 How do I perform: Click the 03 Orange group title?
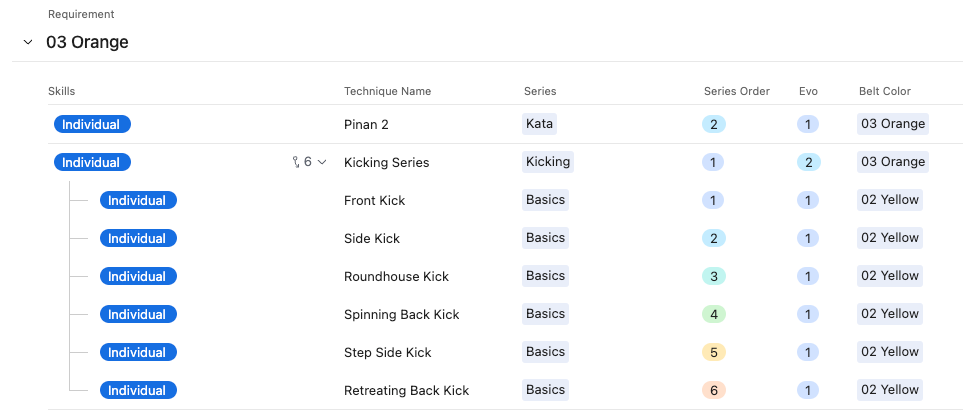point(87,42)
